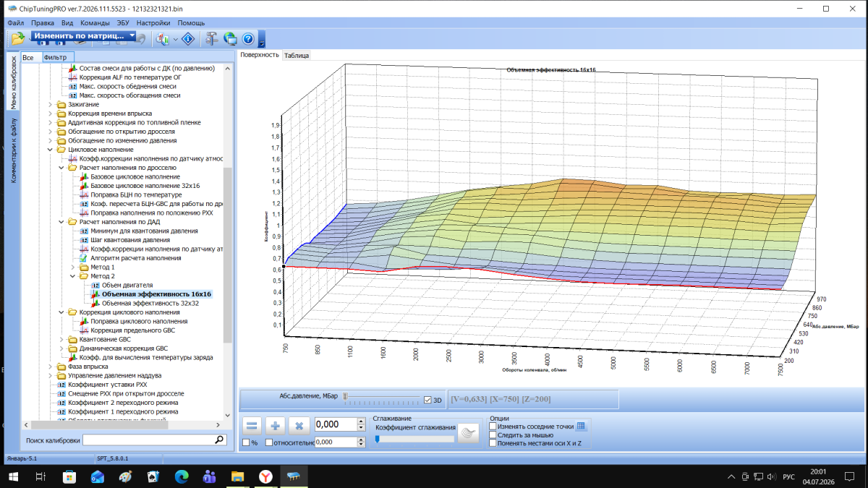The image size is (868, 488).
Task: Collapse Расчет наполнения по дросселю
Action: click(x=61, y=168)
